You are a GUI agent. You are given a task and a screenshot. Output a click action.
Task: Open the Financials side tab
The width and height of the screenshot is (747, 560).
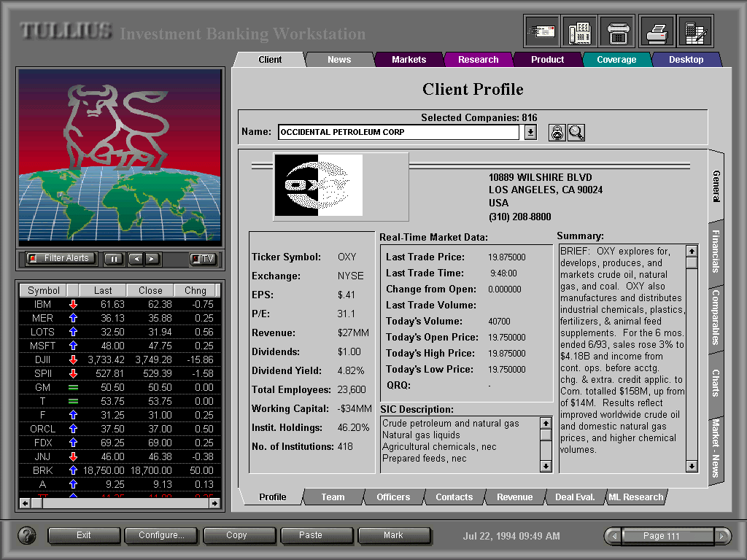click(x=716, y=252)
